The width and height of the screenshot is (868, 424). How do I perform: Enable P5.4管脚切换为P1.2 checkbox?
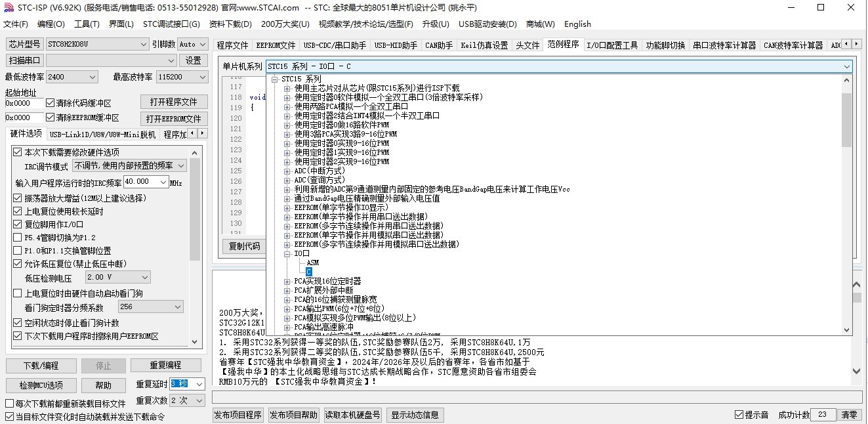pyautogui.click(x=18, y=238)
